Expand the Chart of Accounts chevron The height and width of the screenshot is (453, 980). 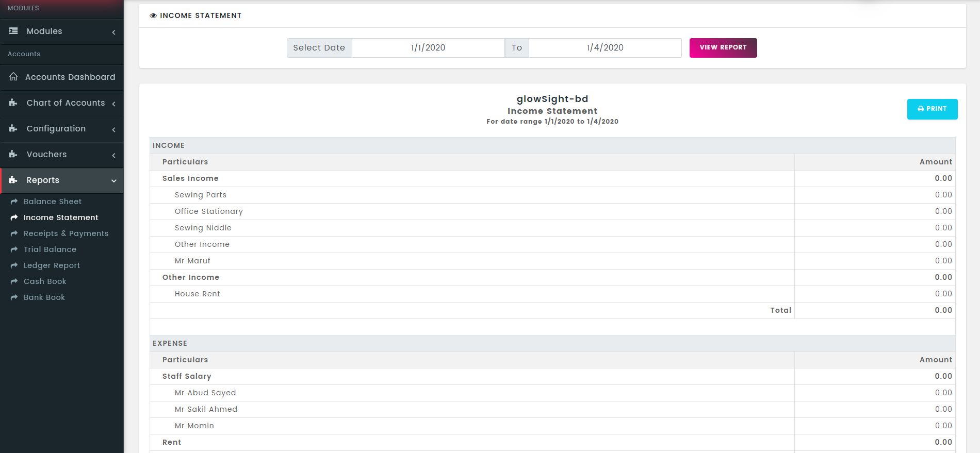tap(113, 104)
